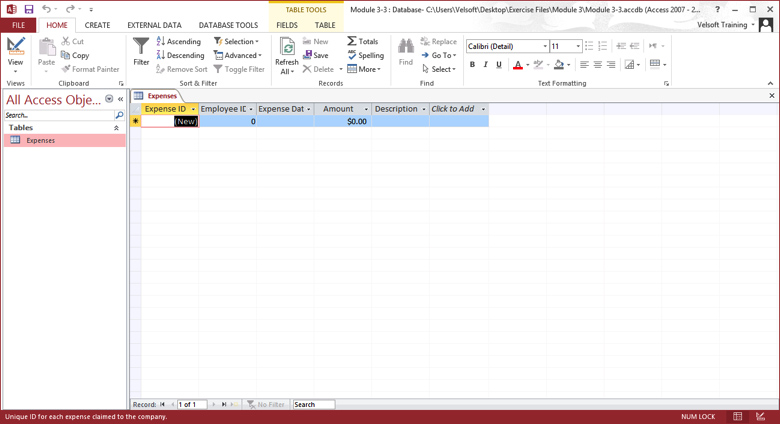Toggle Italic text formatting
Image resolution: width=780 pixels, height=424 pixels.
[486, 65]
